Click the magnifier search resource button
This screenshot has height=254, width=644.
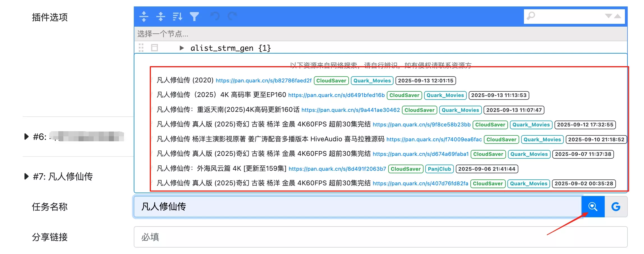(593, 207)
